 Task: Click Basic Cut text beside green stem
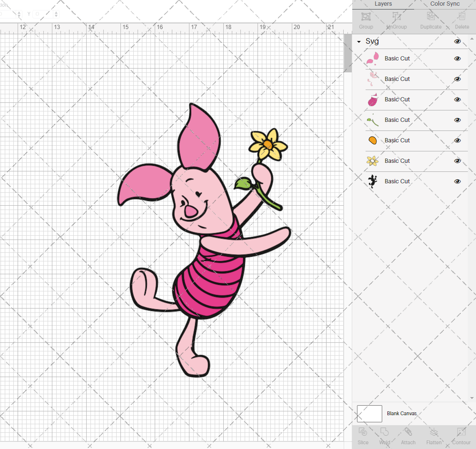click(x=397, y=120)
